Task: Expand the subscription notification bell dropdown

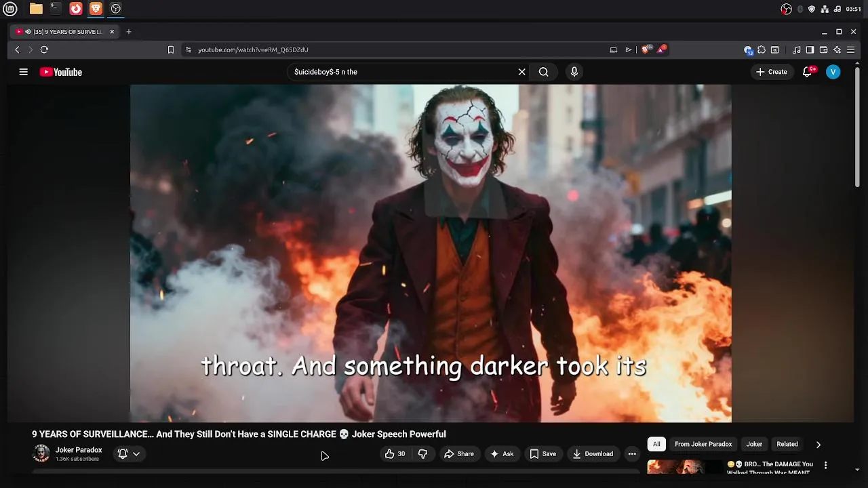Action: pyautogui.click(x=129, y=454)
